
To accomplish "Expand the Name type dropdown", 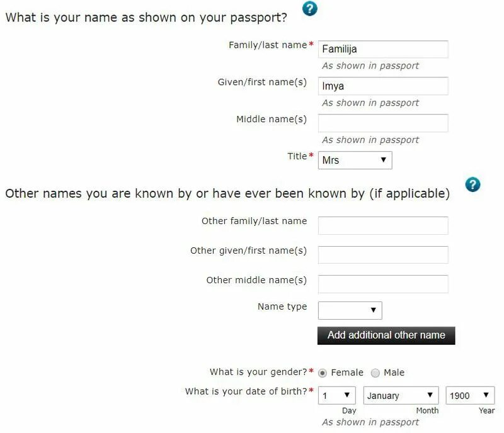I will coord(350,310).
